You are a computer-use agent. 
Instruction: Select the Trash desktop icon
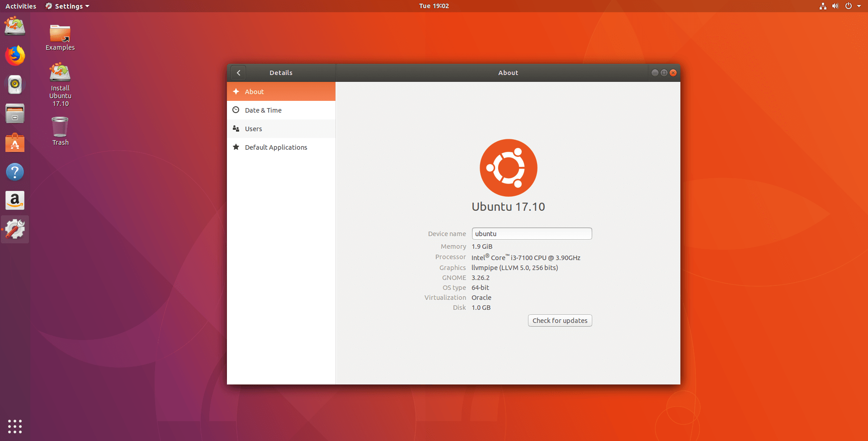60,131
